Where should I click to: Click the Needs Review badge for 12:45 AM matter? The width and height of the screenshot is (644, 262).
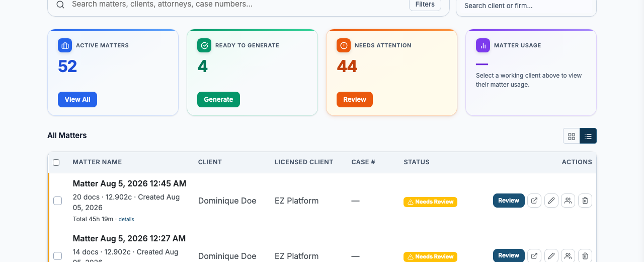(430, 202)
